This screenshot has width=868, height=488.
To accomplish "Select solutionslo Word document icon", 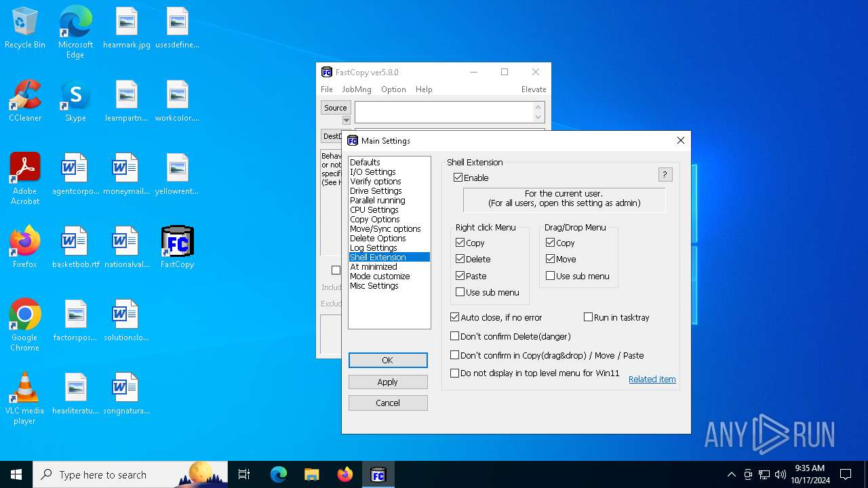I will tap(127, 321).
